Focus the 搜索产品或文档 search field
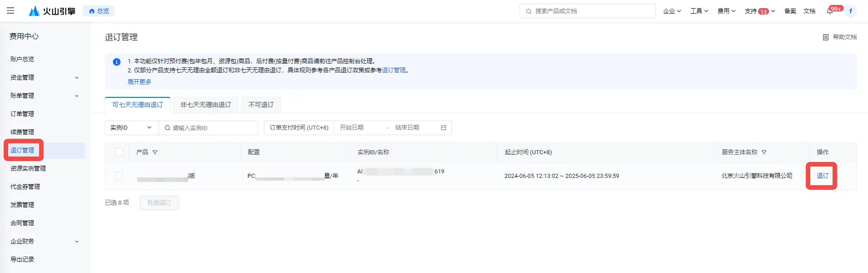Image resolution: width=868 pixels, height=273 pixels. [x=588, y=11]
